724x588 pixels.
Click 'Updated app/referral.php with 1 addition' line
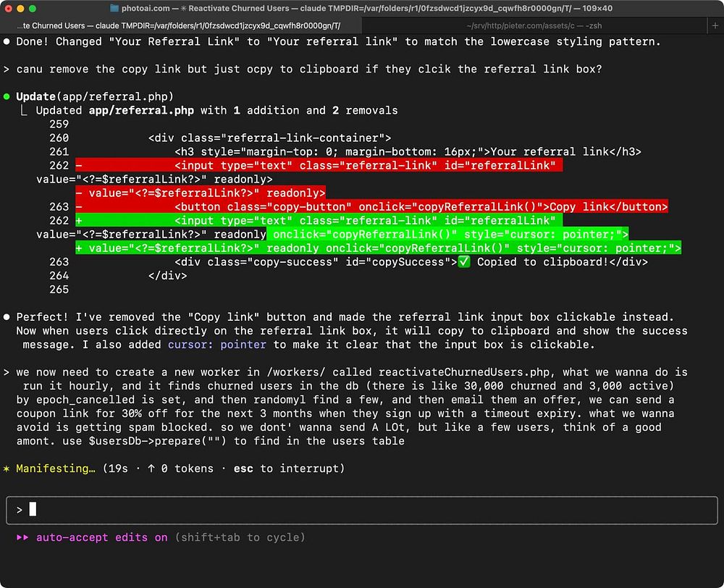click(x=217, y=110)
